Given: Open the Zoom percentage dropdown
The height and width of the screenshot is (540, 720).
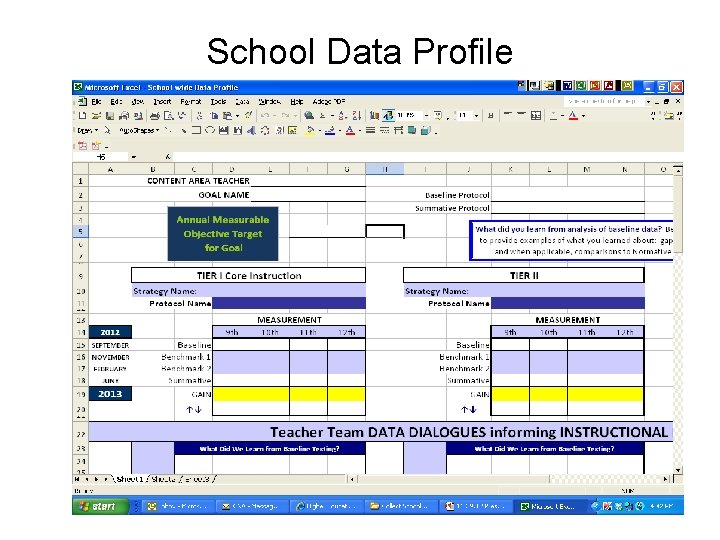Looking at the screenshot, I should click(x=426, y=116).
